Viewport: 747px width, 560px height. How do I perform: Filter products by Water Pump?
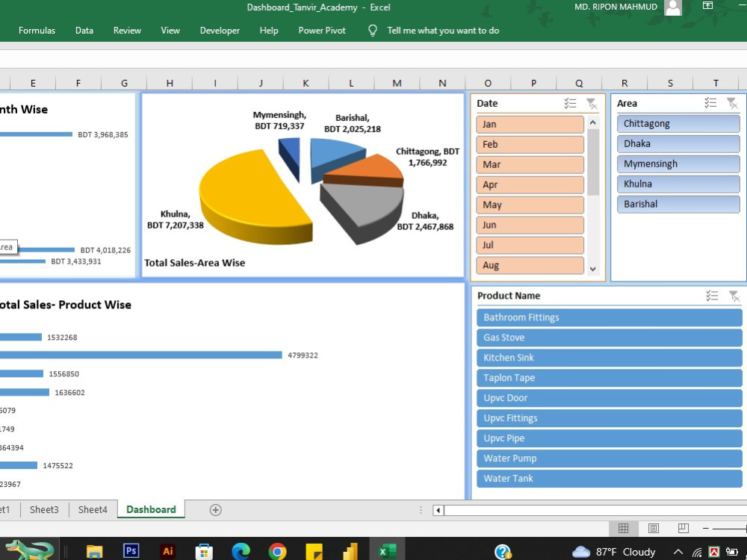[x=610, y=458]
